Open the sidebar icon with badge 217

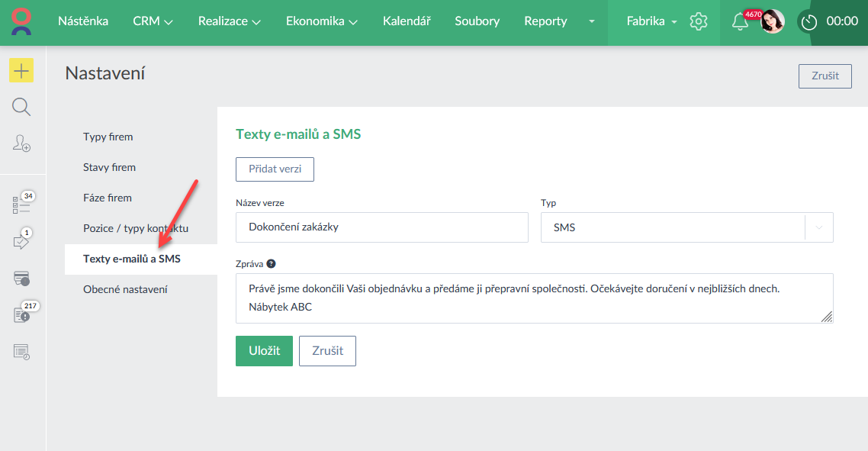[x=21, y=314]
